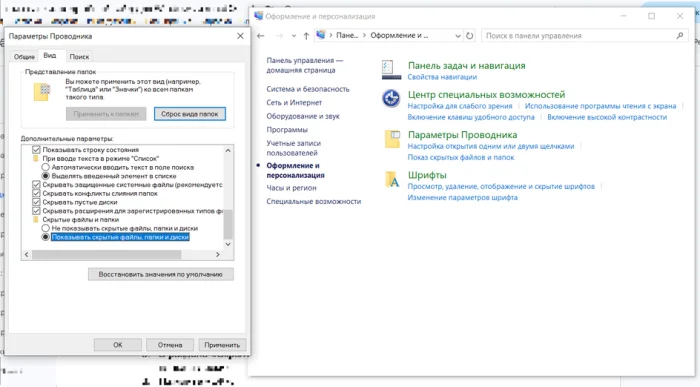Screen dimensions: 700x387
Task: Click the vertical scrollbar thumb in settings list
Action: pos(228,224)
